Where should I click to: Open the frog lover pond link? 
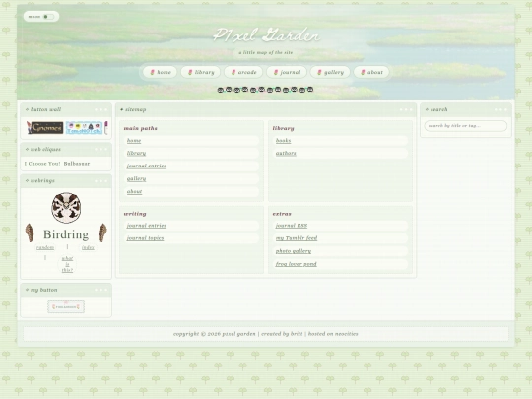[x=297, y=264]
